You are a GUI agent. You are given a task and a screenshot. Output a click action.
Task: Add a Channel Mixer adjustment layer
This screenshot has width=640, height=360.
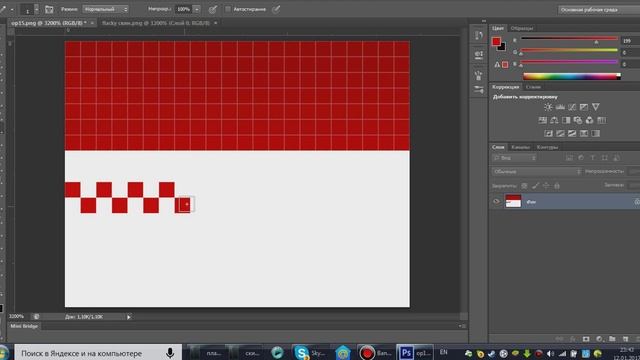click(x=589, y=120)
